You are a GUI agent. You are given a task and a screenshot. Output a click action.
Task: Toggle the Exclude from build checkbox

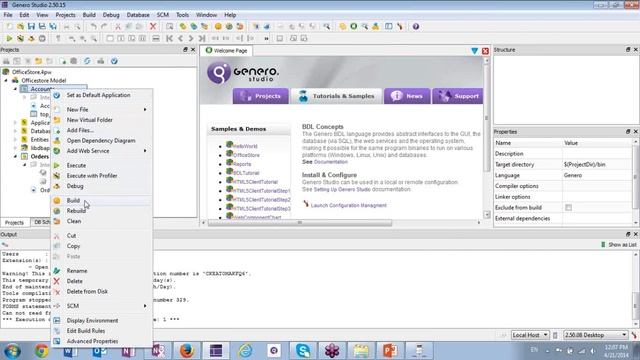(x=568, y=208)
